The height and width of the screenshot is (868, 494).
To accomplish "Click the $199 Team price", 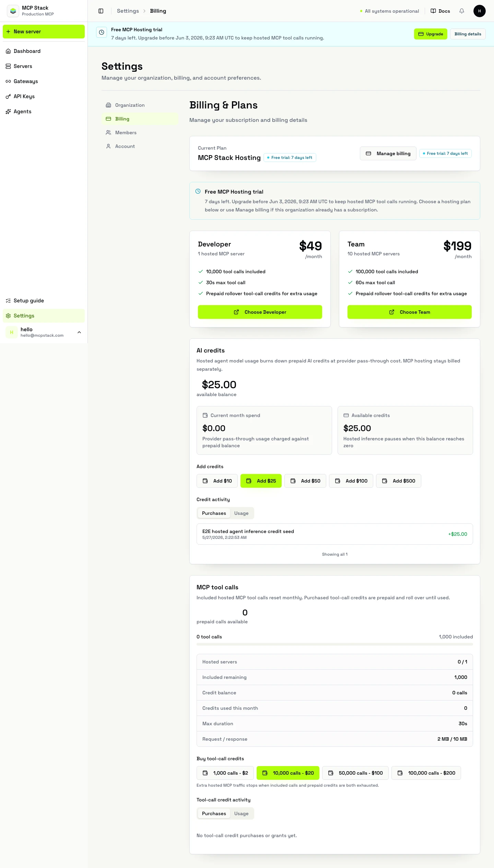I will pos(457,246).
